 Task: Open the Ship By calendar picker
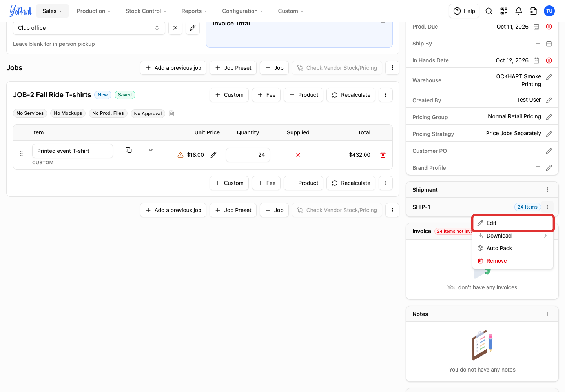(x=549, y=44)
